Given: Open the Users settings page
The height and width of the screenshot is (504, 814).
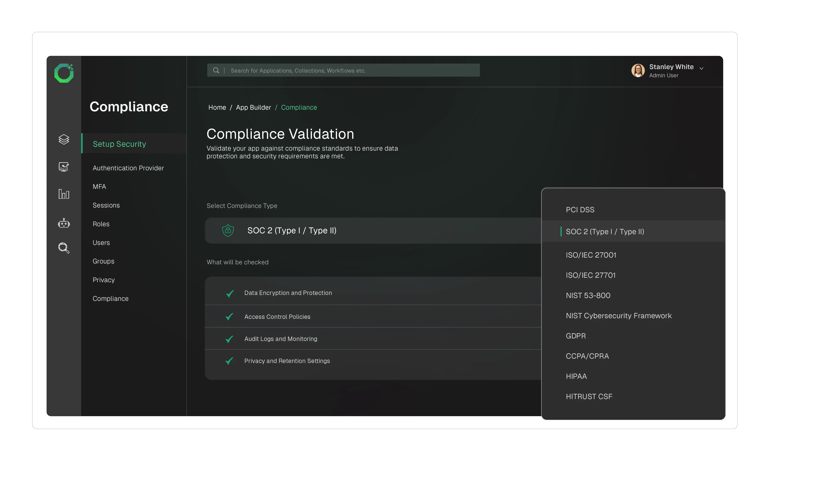Looking at the screenshot, I should pyautogui.click(x=101, y=243).
